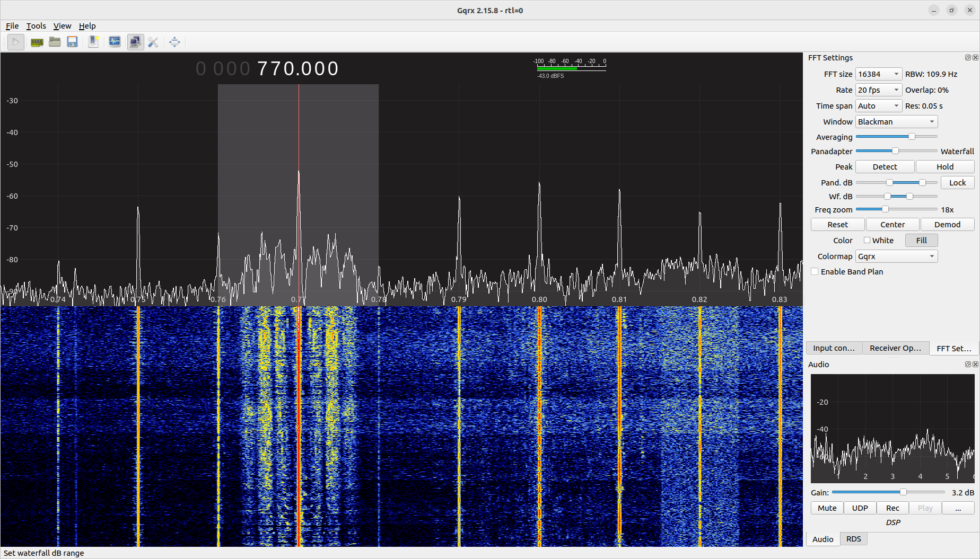Open the Tools menu
The image size is (980, 559).
point(36,26)
